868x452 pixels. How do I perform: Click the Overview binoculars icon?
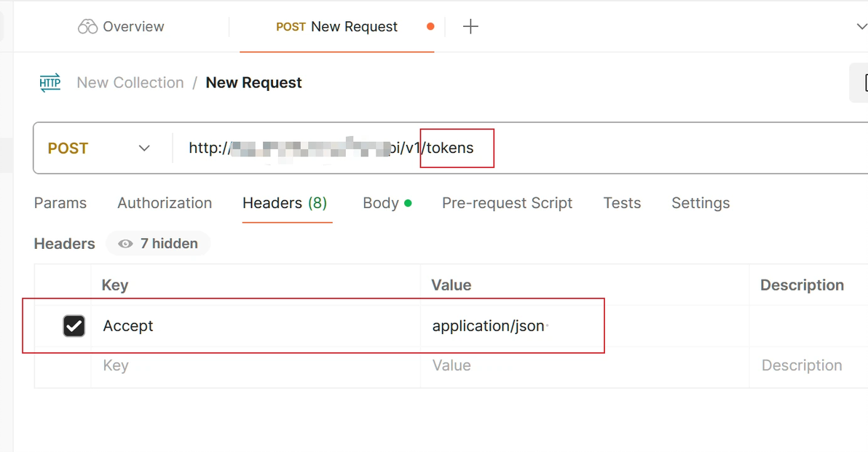[87, 27]
